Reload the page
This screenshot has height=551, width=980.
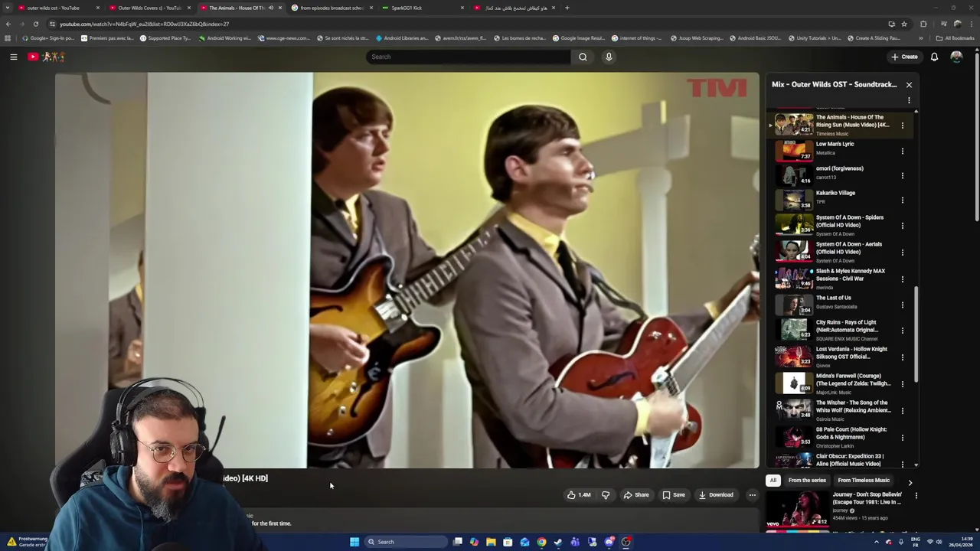(35, 24)
